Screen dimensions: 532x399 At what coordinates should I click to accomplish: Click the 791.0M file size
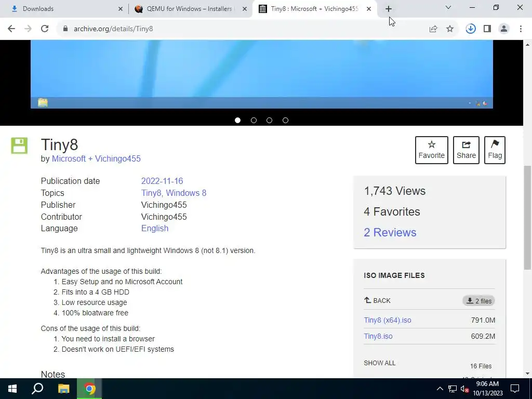tap(483, 320)
